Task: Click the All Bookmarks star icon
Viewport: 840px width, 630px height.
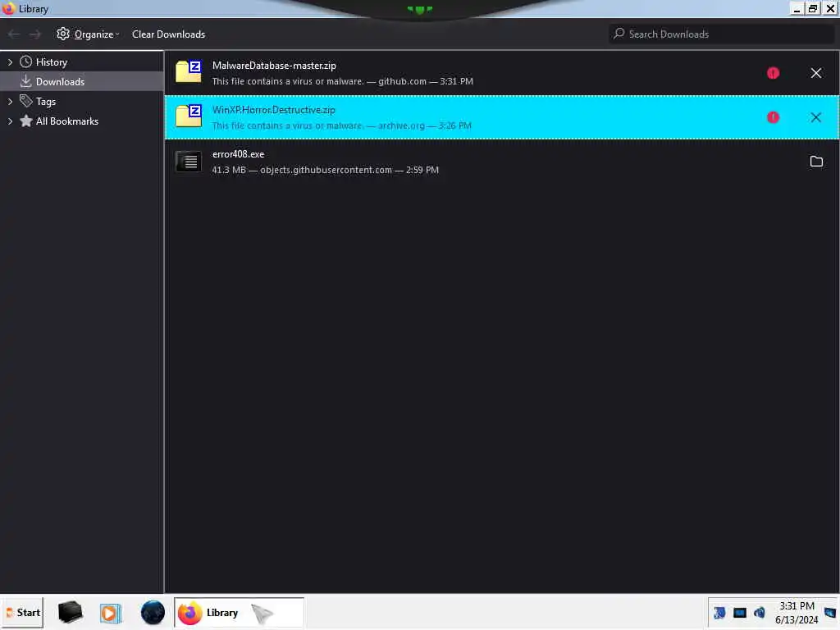Action: click(25, 121)
